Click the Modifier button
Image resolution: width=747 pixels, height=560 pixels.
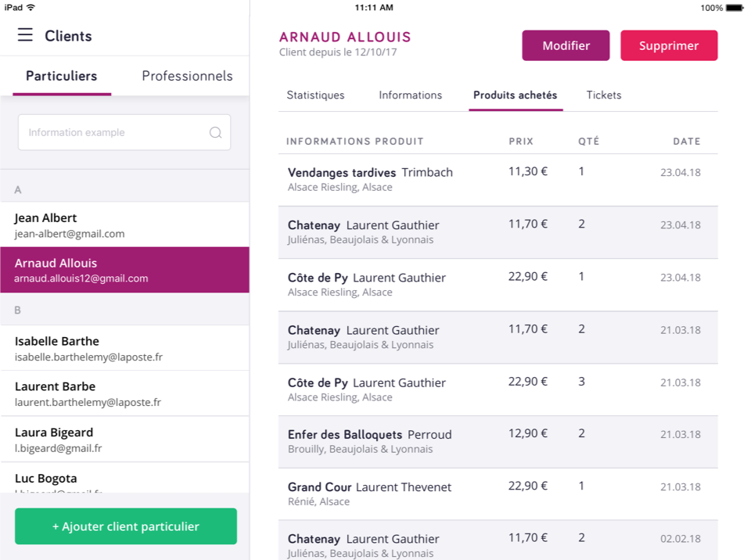click(566, 45)
